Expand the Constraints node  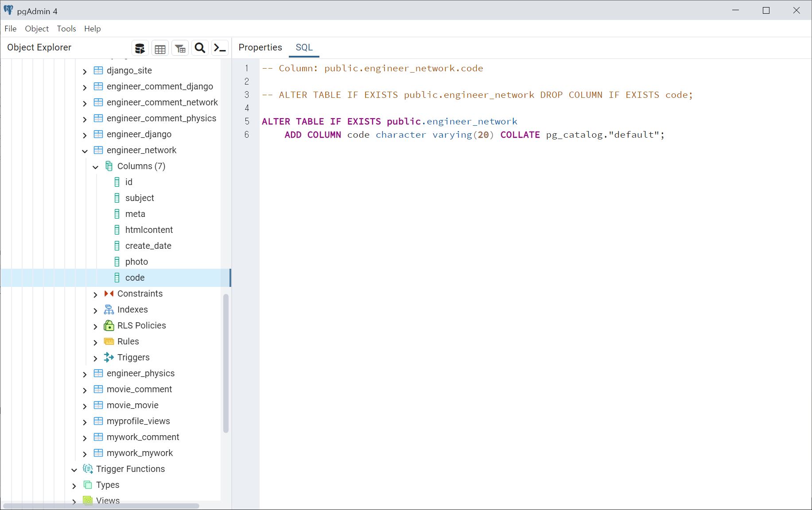click(x=95, y=294)
